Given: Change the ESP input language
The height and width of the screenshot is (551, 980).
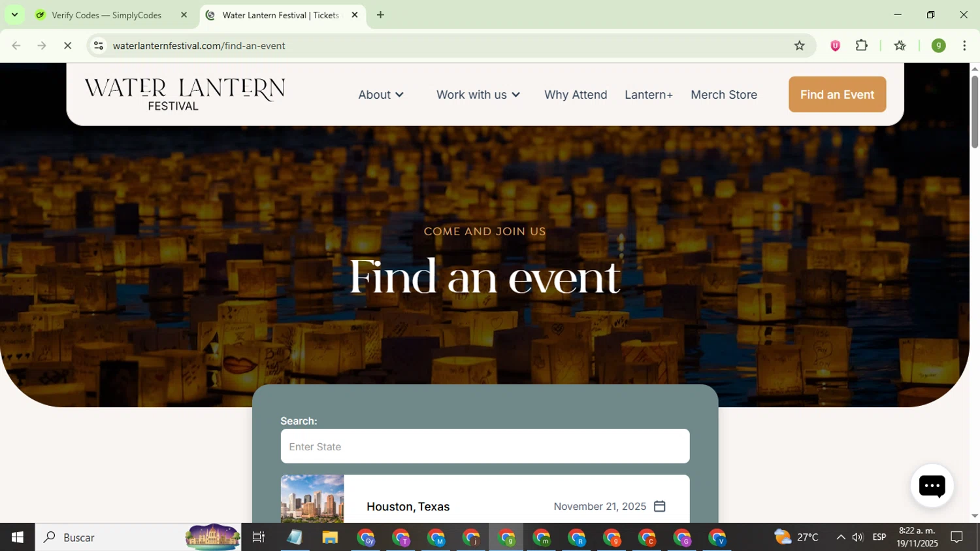Looking at the screenshot, I should click(x=879, y=537).
